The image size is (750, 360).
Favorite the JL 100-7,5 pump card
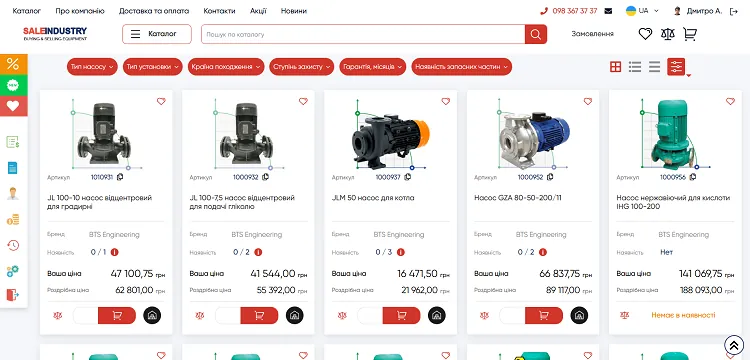click(x=303, y=101)
